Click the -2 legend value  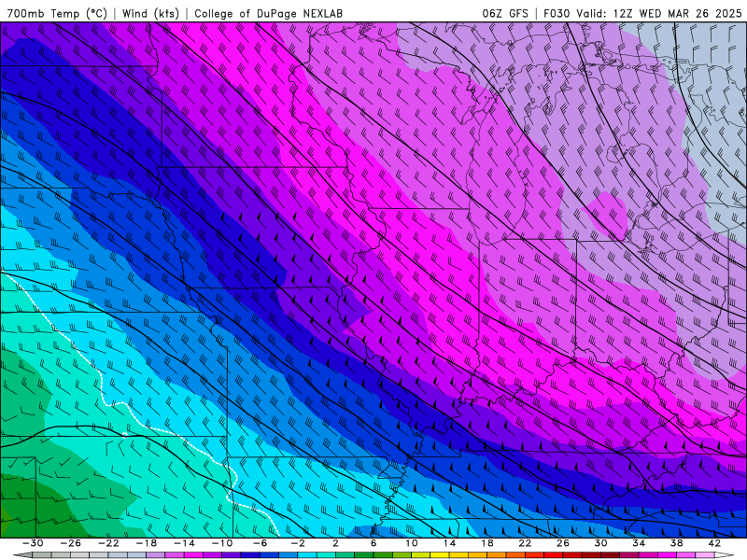click(298, 543)
